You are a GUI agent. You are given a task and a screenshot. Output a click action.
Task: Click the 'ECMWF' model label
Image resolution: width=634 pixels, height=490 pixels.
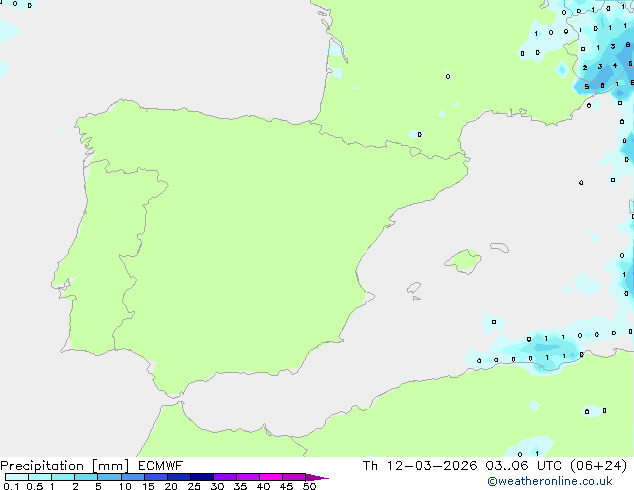pyautogui.click(x=161, y=466)
